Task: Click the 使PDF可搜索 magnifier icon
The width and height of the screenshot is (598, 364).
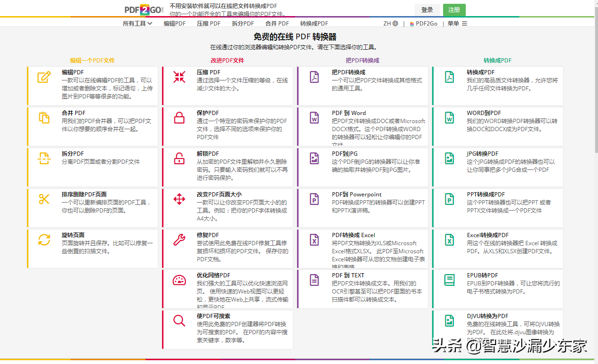Action: click(179, 321)
